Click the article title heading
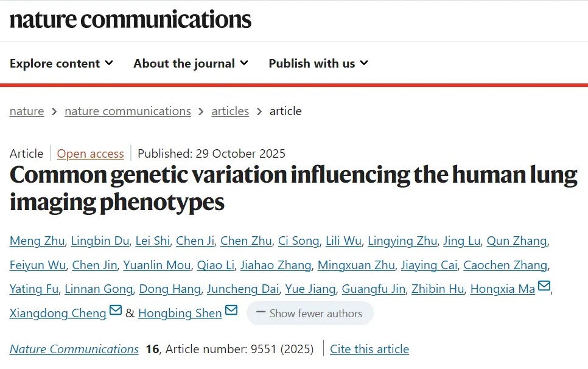 click(293, 188)
